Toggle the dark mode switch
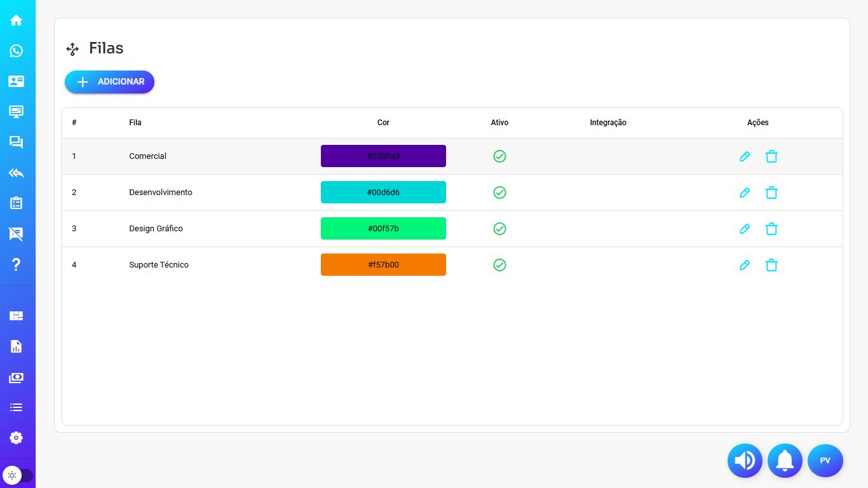 (x=17, y=475)
